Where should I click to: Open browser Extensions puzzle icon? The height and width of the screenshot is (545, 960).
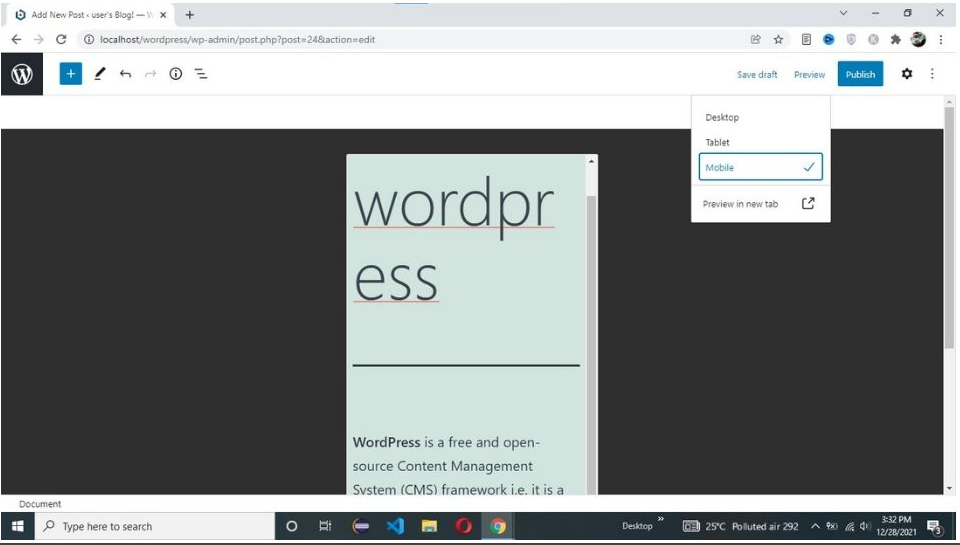[896, 39]
